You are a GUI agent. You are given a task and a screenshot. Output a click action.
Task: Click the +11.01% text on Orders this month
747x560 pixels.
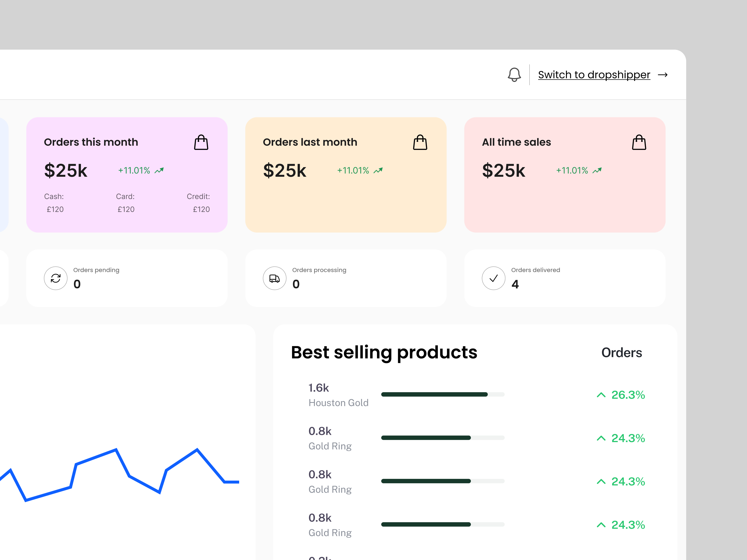[x=134, y=171]
